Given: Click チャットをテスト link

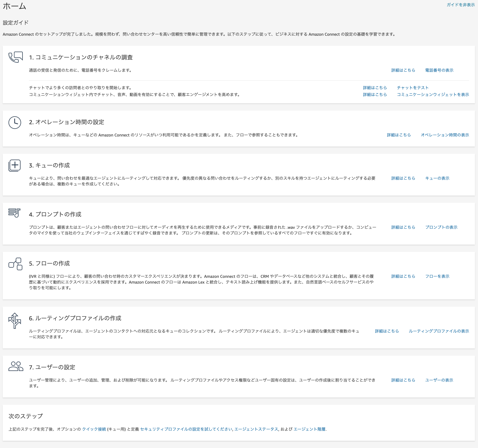Looking at the screenshot, I should click(x=413, y=88).
